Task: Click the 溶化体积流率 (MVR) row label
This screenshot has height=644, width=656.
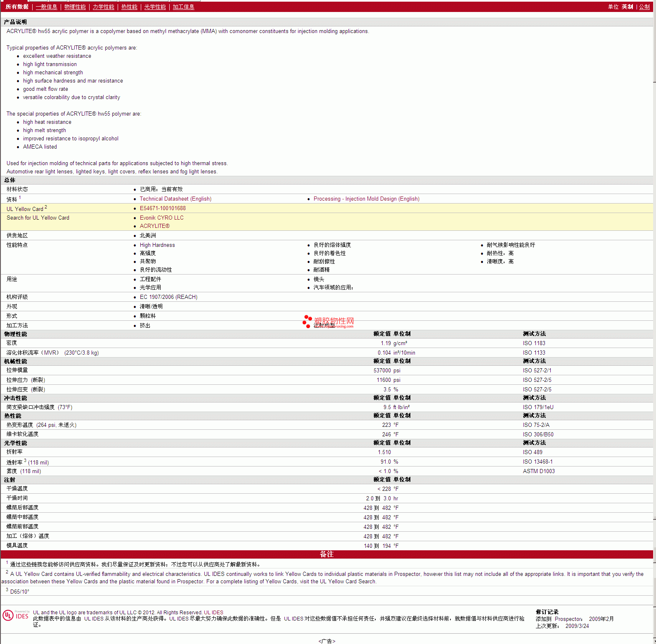Action: (x=52, y=353)
